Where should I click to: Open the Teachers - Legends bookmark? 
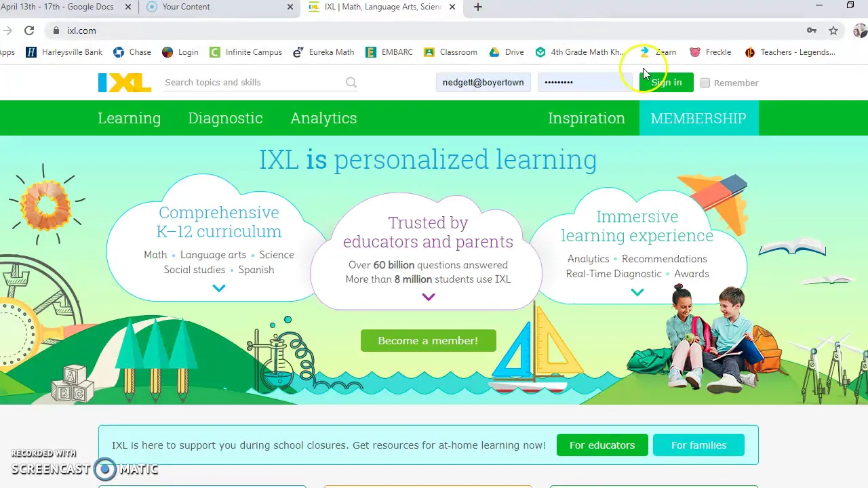click(x=790, y=52)
